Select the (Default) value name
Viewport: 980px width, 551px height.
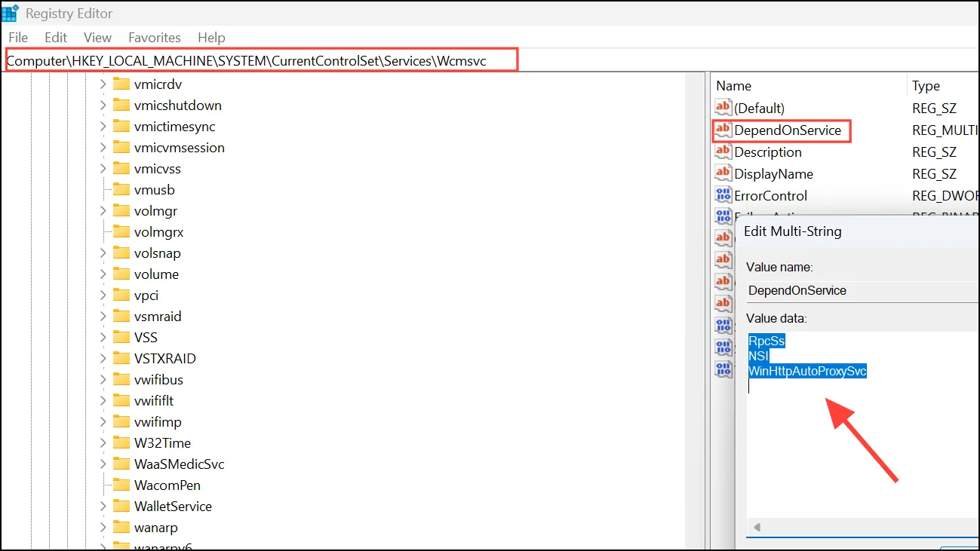(760, 108)
